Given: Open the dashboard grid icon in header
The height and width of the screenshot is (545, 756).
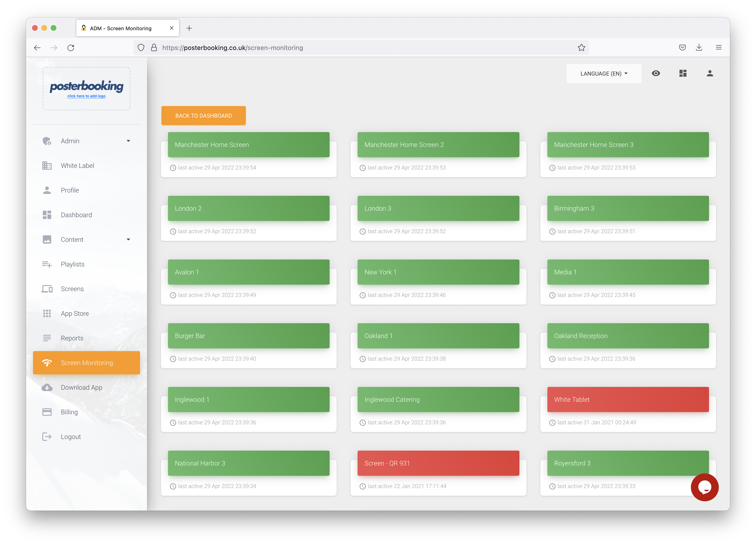Looking at the screenshot, I should (683, 73).
